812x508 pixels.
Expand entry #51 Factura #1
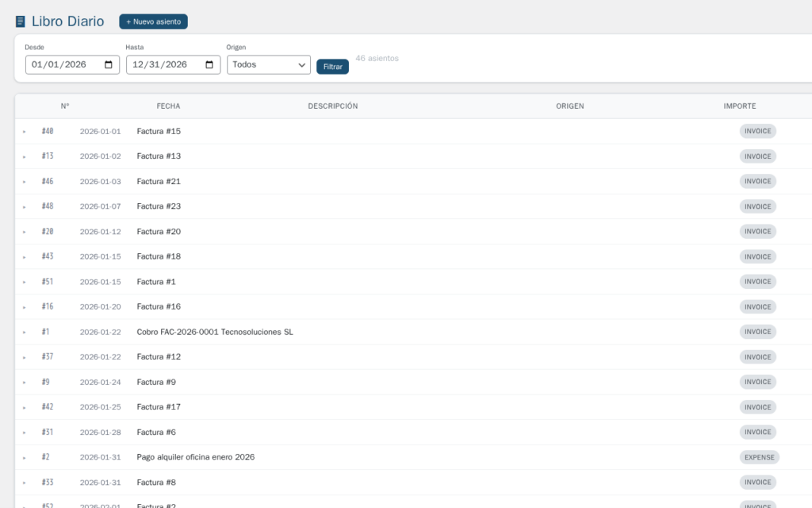click(x=22, y=281)
